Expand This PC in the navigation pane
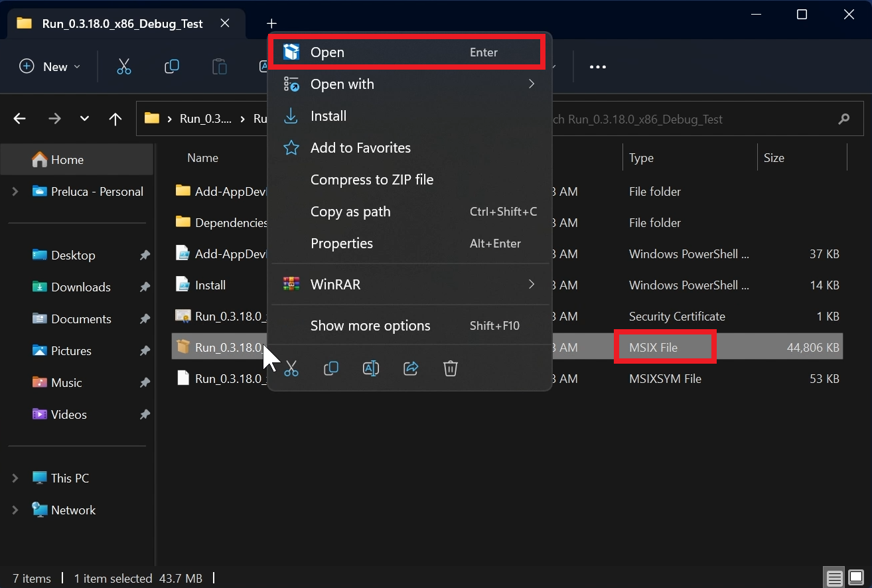Screen dimensions: 872x588 [15, 478]
